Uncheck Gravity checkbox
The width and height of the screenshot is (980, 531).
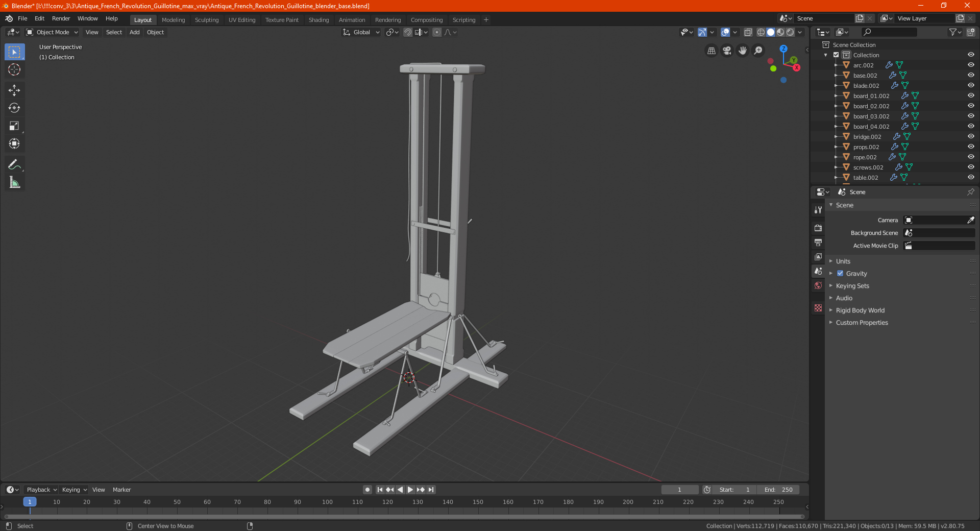point(840,273)
